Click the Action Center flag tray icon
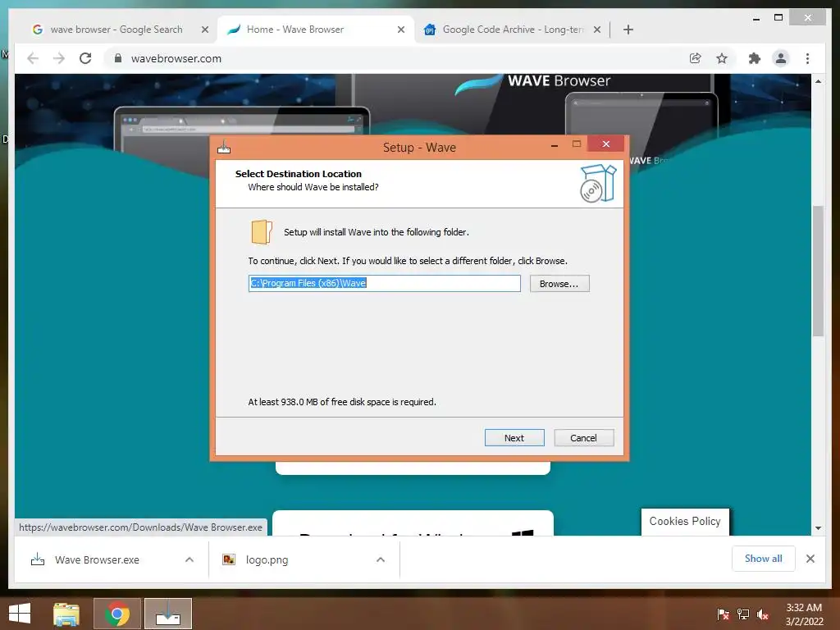This screenshot has height=630, width=840. tap(724, 614)
